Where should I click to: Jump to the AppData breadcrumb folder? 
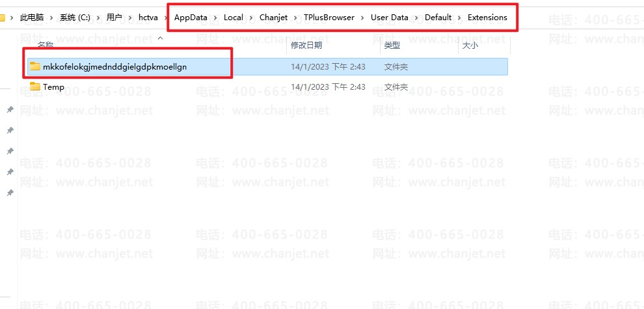coord(191,18)
